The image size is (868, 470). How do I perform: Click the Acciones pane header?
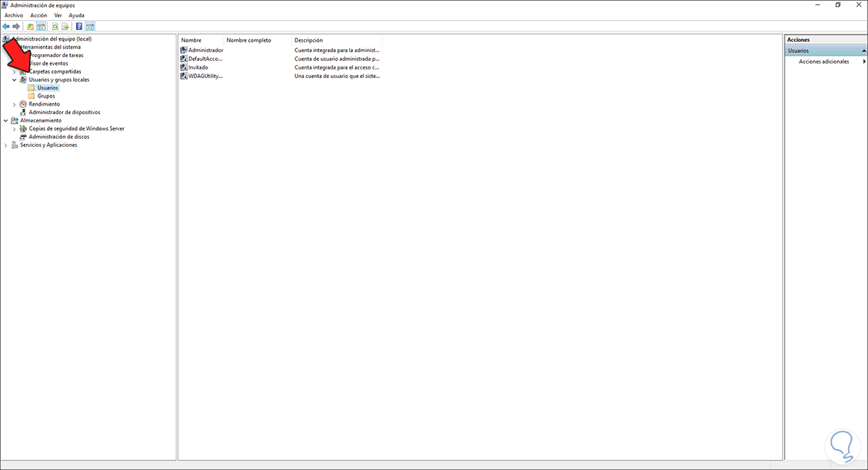tap(826, 40)
